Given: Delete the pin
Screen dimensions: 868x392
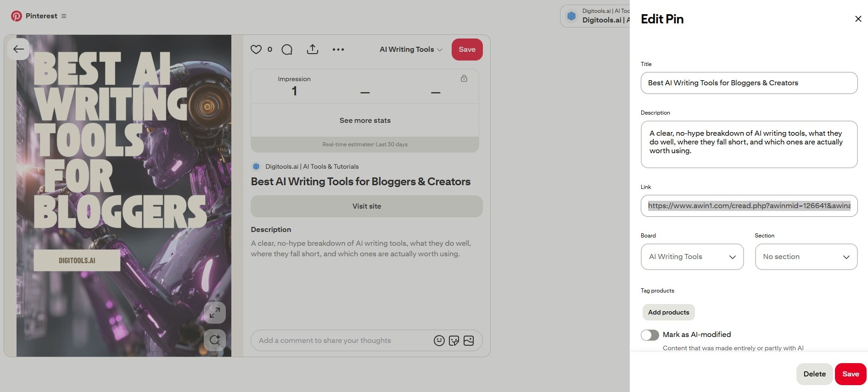Looking at the screenshot, I should 814,374.
